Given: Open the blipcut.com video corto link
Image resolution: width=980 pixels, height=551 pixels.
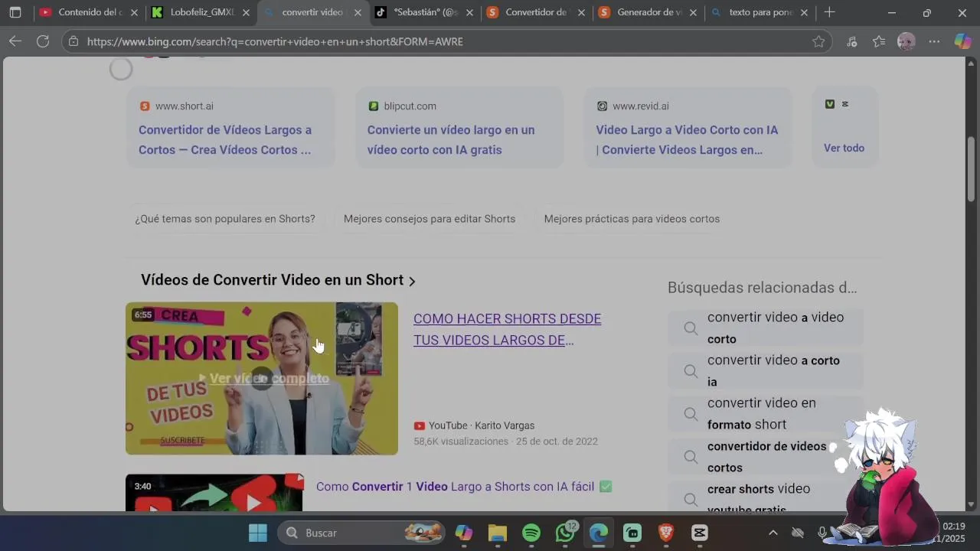Looking at the screenshot, I should tap(451, 140).
